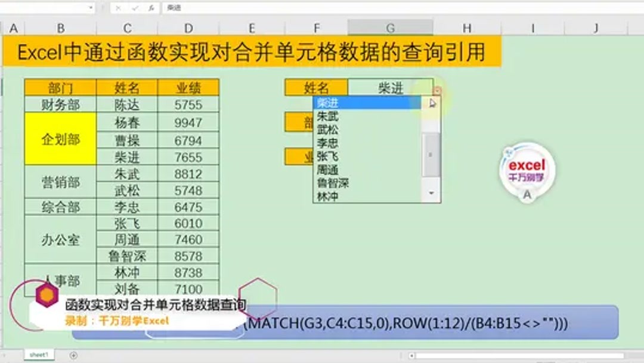
Task: Open the data validation dropdown on the 柴进 cell
Action: pos(437,90)
